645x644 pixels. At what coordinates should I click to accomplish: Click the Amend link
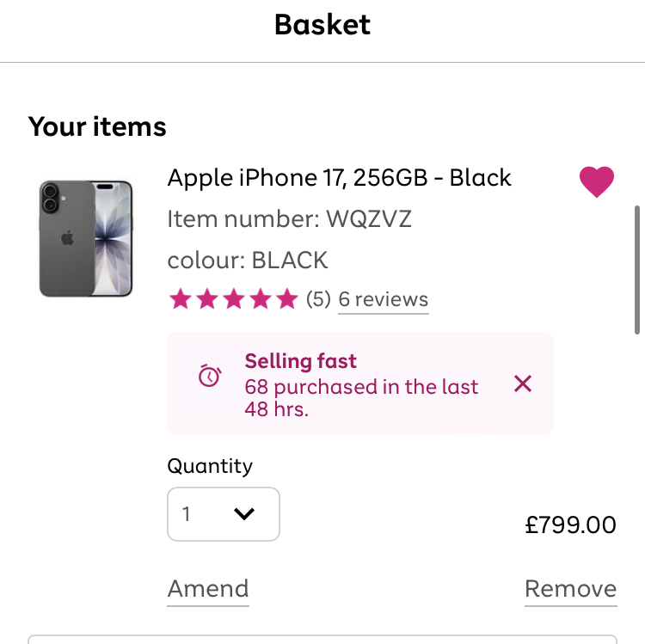(208, 589)
